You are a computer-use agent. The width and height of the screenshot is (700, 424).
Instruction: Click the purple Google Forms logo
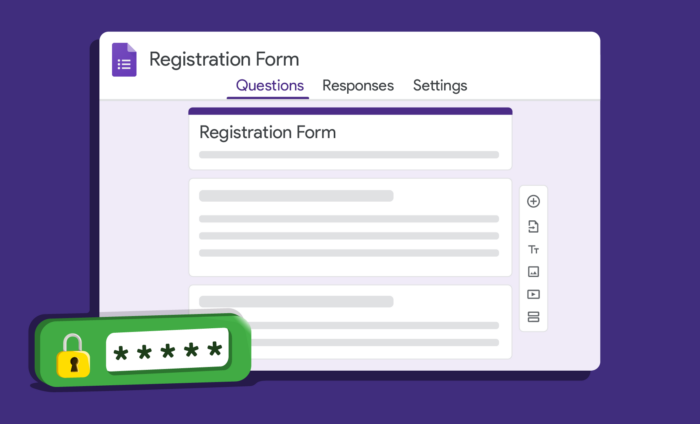coord(124,60)
